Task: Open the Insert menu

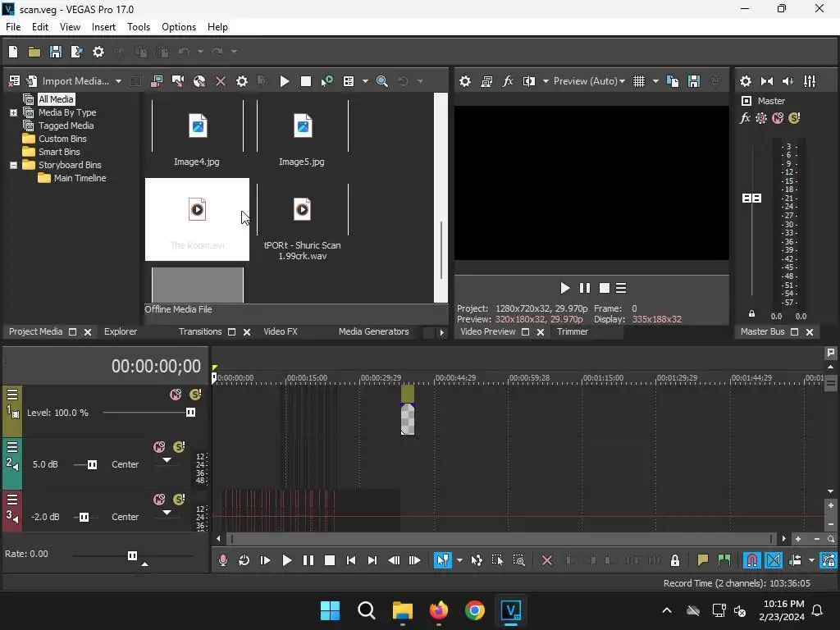Action: coord(103,27)
